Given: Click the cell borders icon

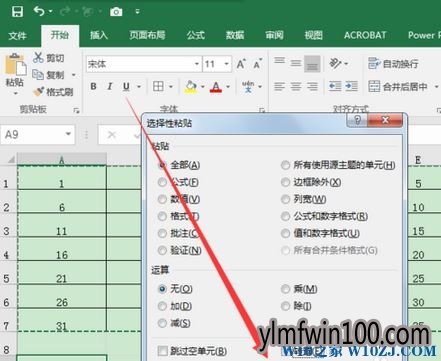Looking at the screenshot, I should pos(158,86).
